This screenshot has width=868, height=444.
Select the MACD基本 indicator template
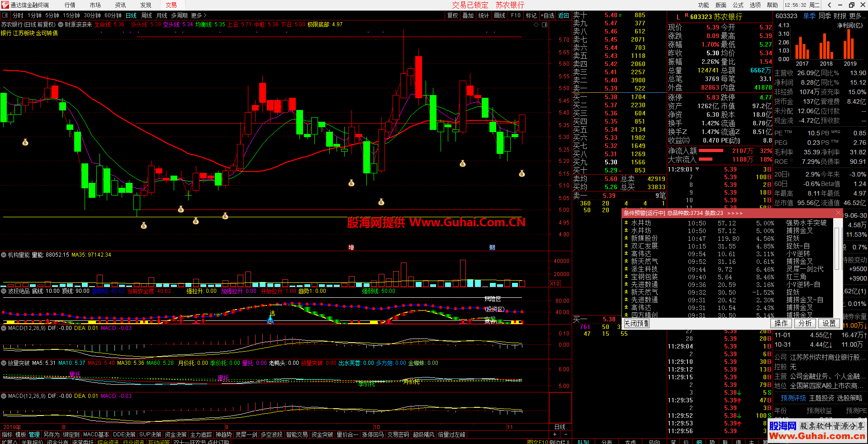coord(96,434)
